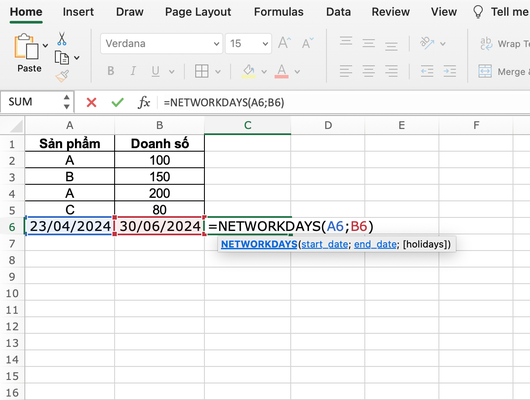
Task: Expand underline style dropdown arrow
Action: coord(172,72)
